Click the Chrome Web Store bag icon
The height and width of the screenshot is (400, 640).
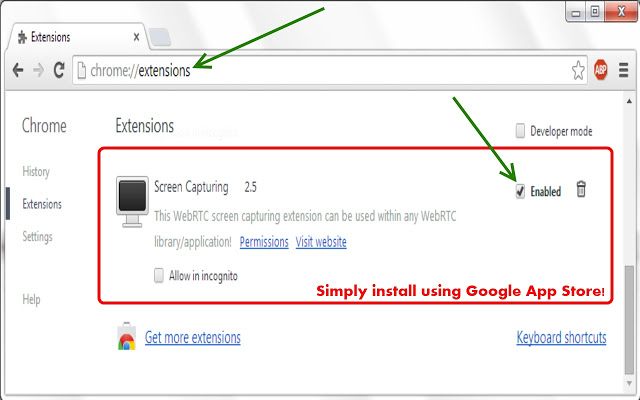127,336
